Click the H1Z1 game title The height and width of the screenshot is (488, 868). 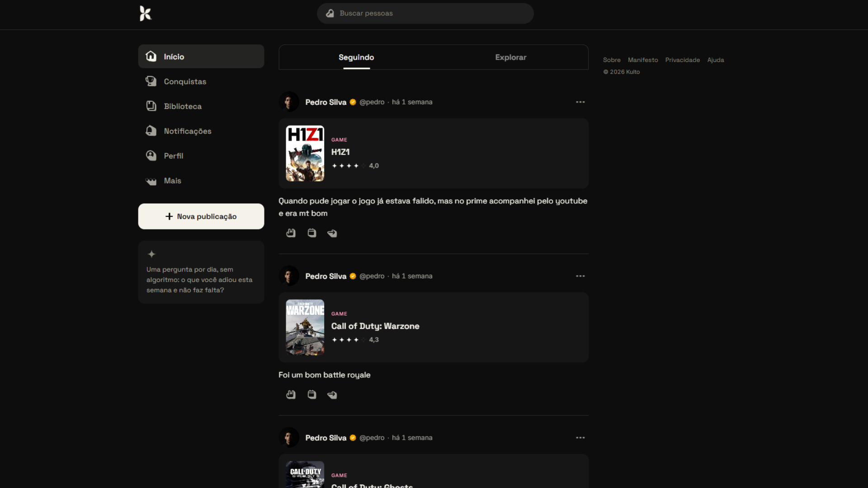coord(340,152)
